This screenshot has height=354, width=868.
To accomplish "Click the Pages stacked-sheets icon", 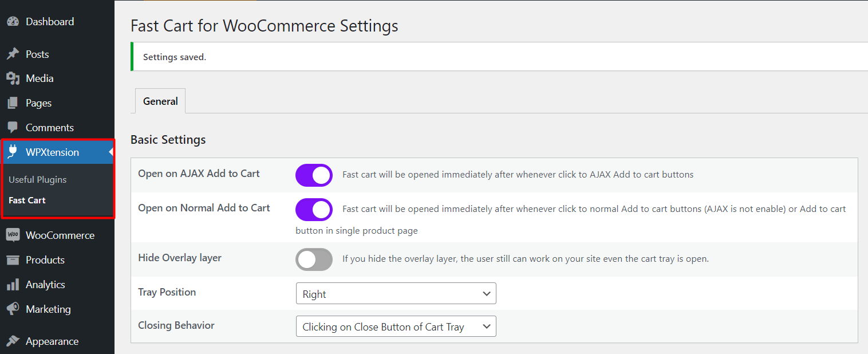I will tap(13, 103).
